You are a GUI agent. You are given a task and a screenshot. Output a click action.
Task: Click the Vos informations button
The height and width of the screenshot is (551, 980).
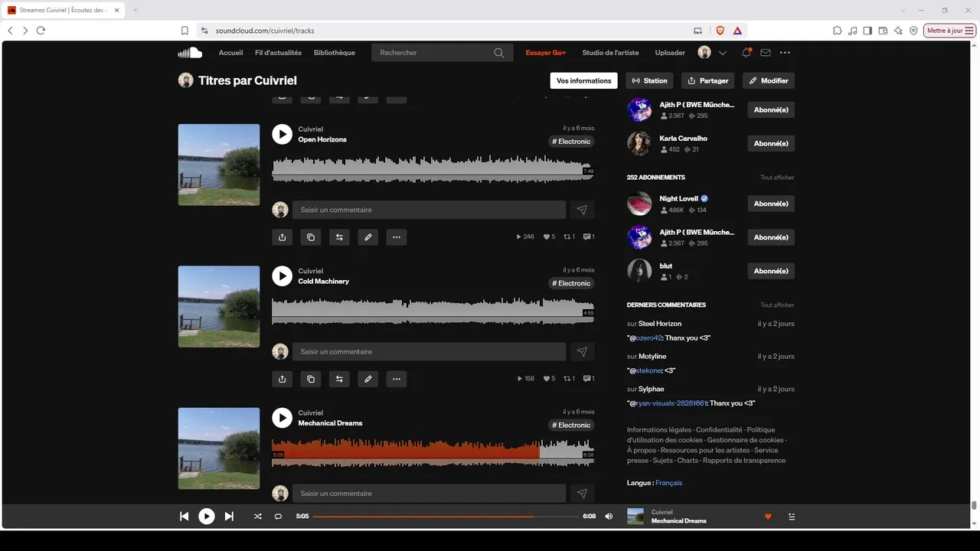(584, 80)
